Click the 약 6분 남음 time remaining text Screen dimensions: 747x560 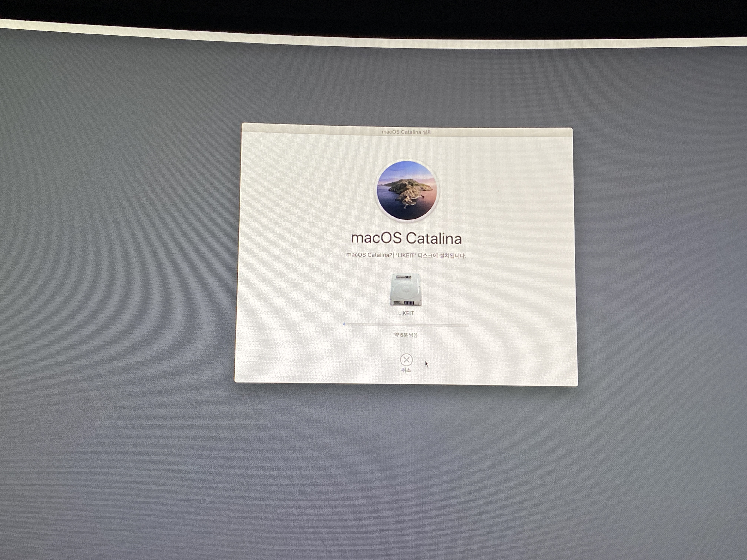click(x=406, y=335)
